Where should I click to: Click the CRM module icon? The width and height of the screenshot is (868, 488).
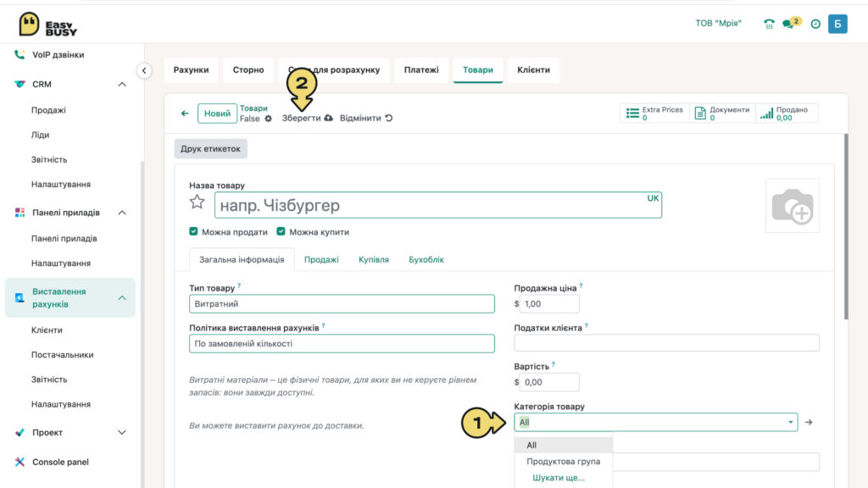pyautogui.click(x=19, y=84)
